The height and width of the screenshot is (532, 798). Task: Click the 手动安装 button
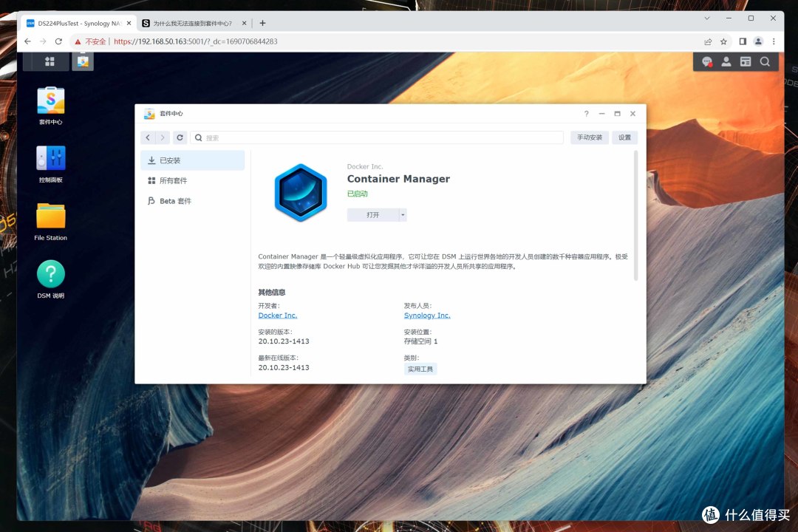tap(589, 137)
